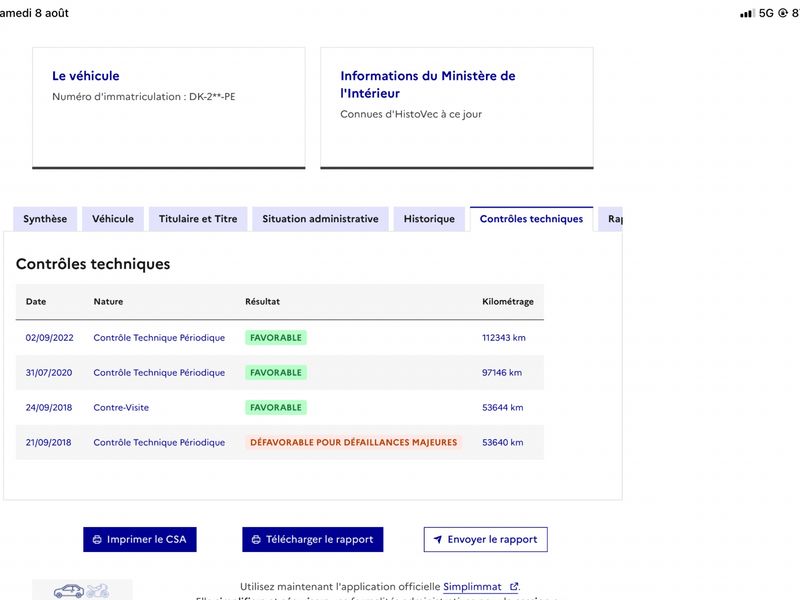Click the Contrôles techniques section heading
Image resolution: width=800 pixels, height=600 pixels.
pos(93,264)
